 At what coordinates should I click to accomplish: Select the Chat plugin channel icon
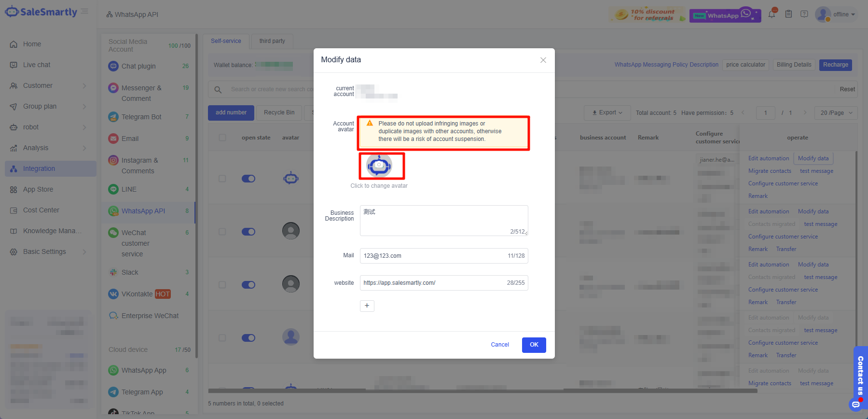(113, 66)
